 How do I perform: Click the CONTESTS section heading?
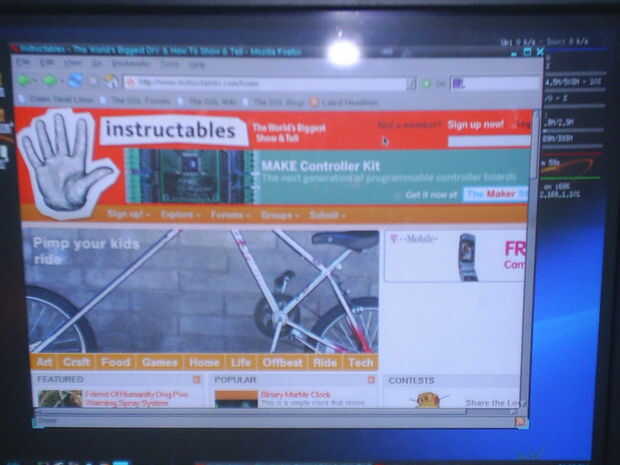(x=411, y=380)
